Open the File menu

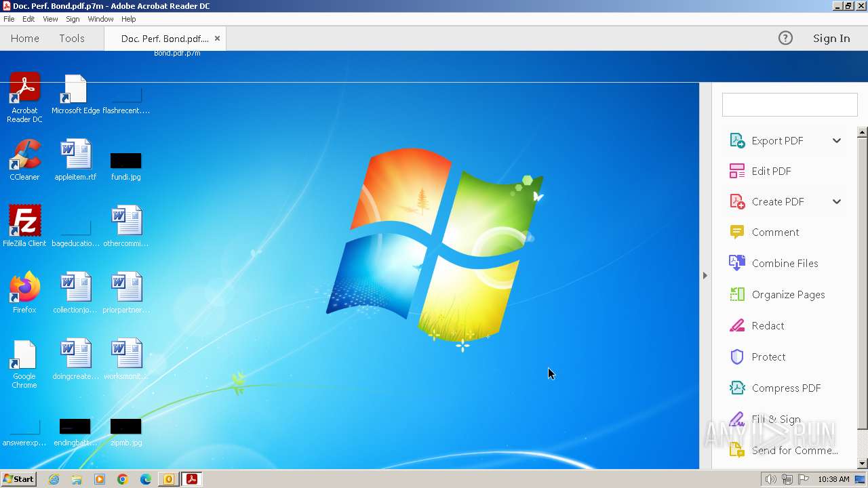pyautogui.click(x=9, y=19)
